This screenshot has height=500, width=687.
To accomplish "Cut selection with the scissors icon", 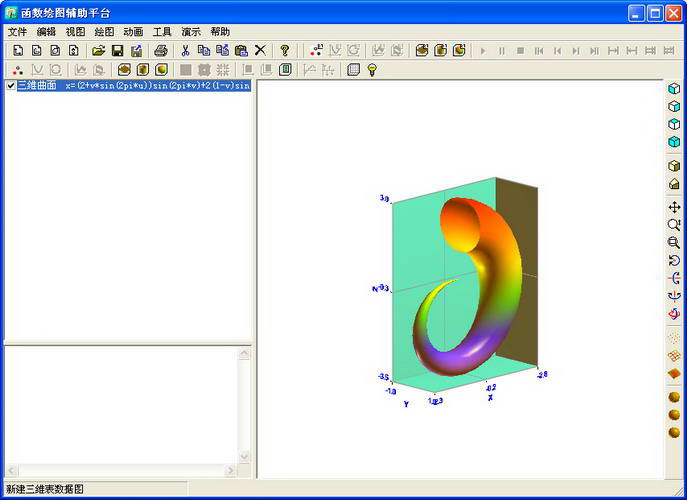I will (185, 50).
